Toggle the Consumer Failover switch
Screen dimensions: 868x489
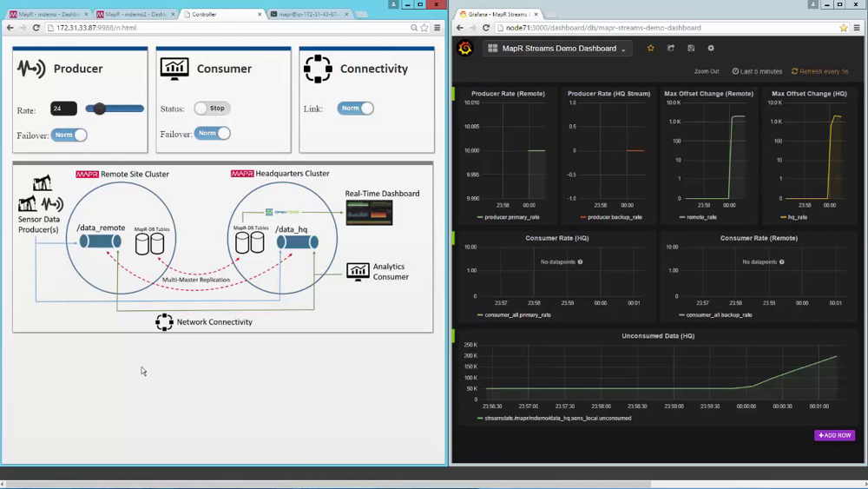click(213, 133)
